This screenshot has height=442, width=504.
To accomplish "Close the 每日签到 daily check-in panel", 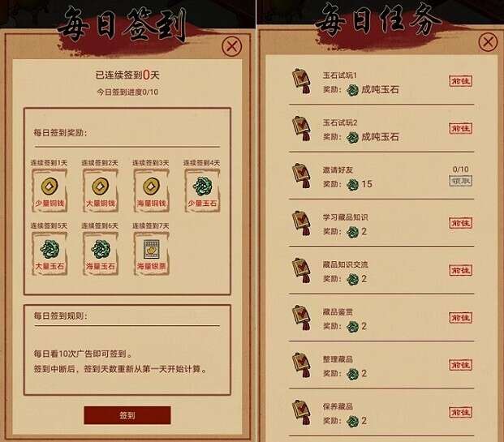I will 232,46.
